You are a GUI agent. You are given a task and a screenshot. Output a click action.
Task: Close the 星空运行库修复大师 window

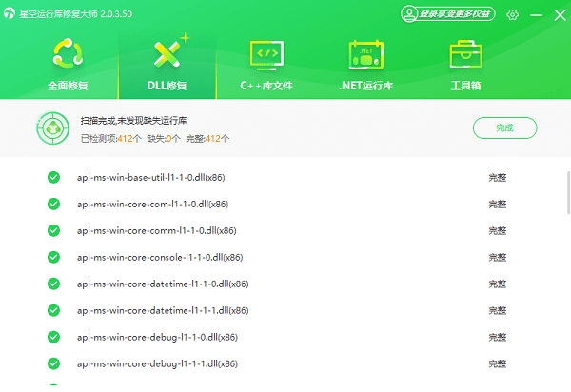pos(561,15)
